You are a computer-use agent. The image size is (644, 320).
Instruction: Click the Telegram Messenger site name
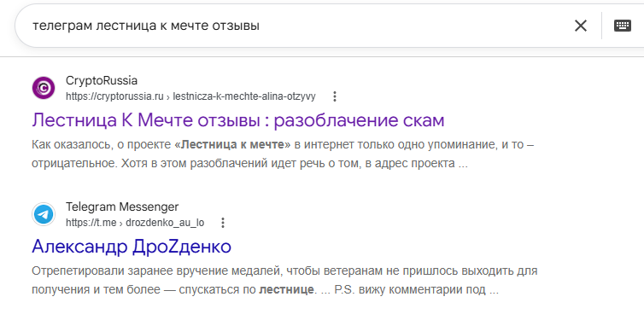pyautogui.click(x=122, y=207)
